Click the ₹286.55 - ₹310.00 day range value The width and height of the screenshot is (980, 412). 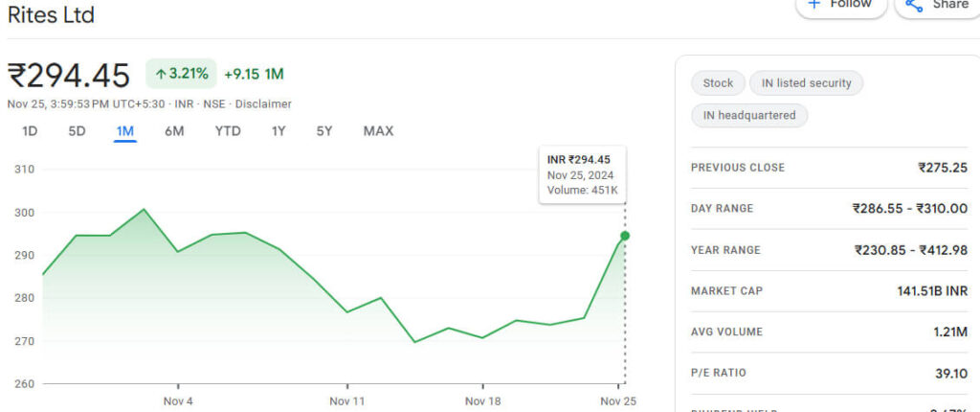(x=910, y=209)
